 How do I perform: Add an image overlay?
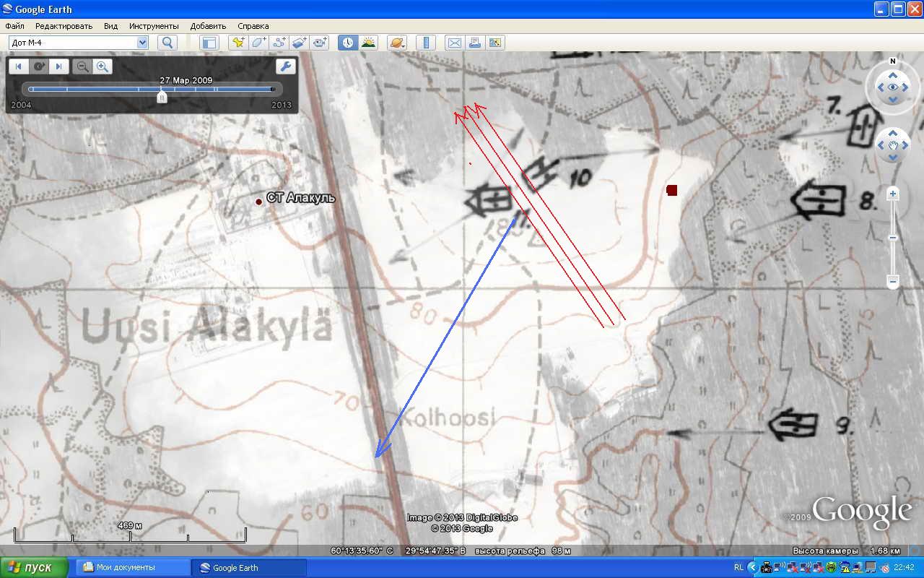(300, 43)
